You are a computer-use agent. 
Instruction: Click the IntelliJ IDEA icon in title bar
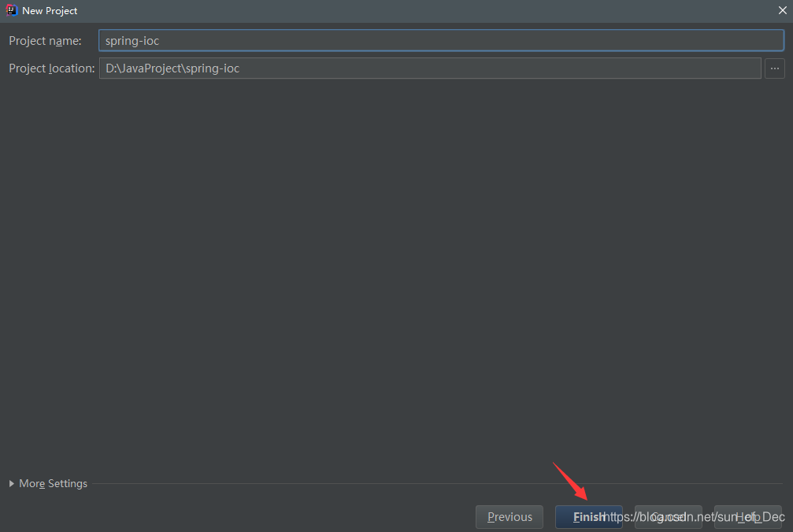click(x=11, y=10)
